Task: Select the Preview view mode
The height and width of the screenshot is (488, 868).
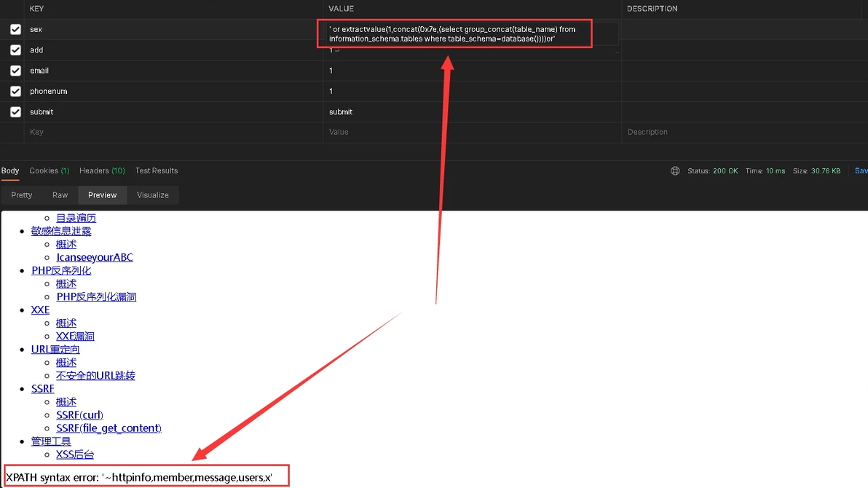Action: 103,195
